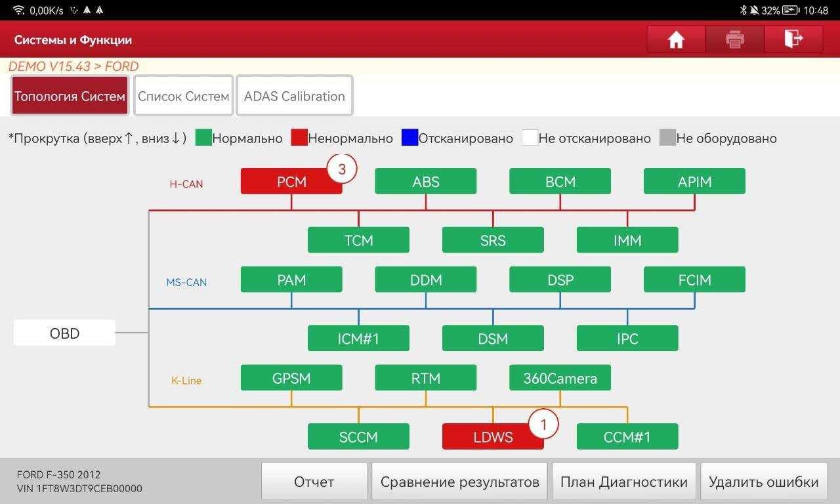
Task: Open План Диагностики button
Action: (624, 482)
